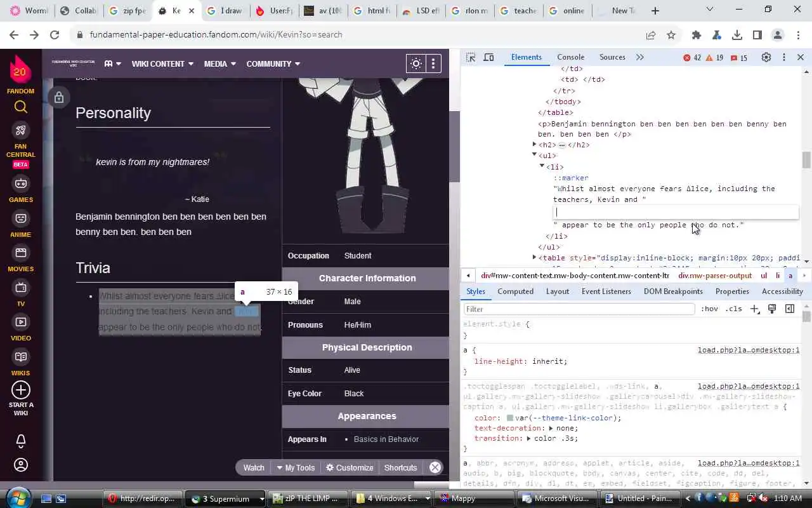Open My Tools dropdown in bottom toolbar
Viewport: 812px width, 508px height.
[x=296, y=467]
